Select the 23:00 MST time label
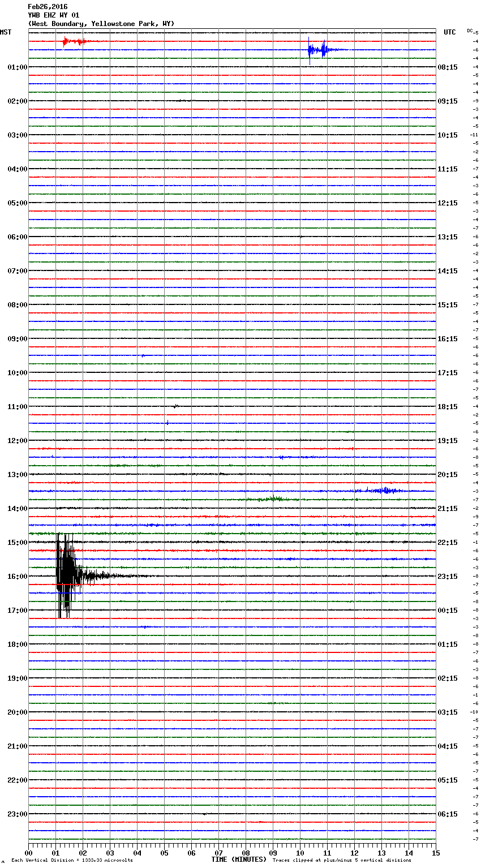The width and height of the screenshot is (481, 868). click(18, 814)
